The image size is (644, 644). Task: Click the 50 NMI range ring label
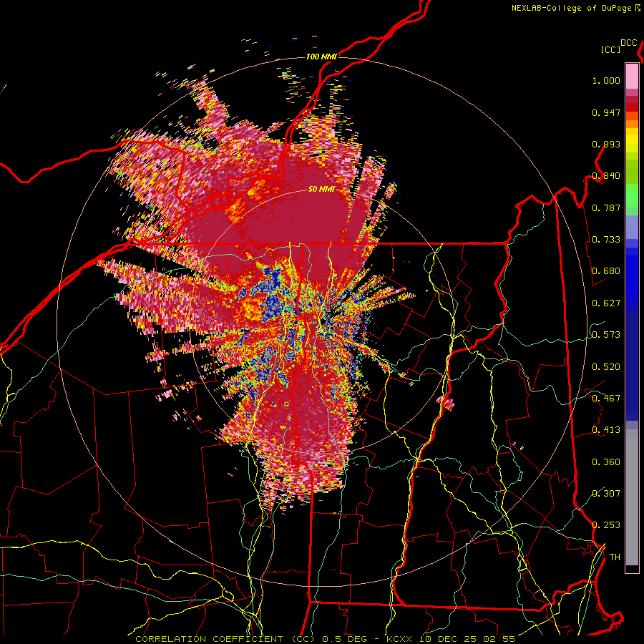click(321, 189)
